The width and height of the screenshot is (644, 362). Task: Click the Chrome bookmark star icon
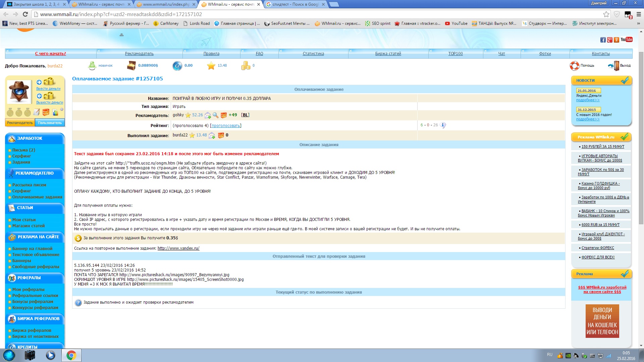click(x=606, y=14)
